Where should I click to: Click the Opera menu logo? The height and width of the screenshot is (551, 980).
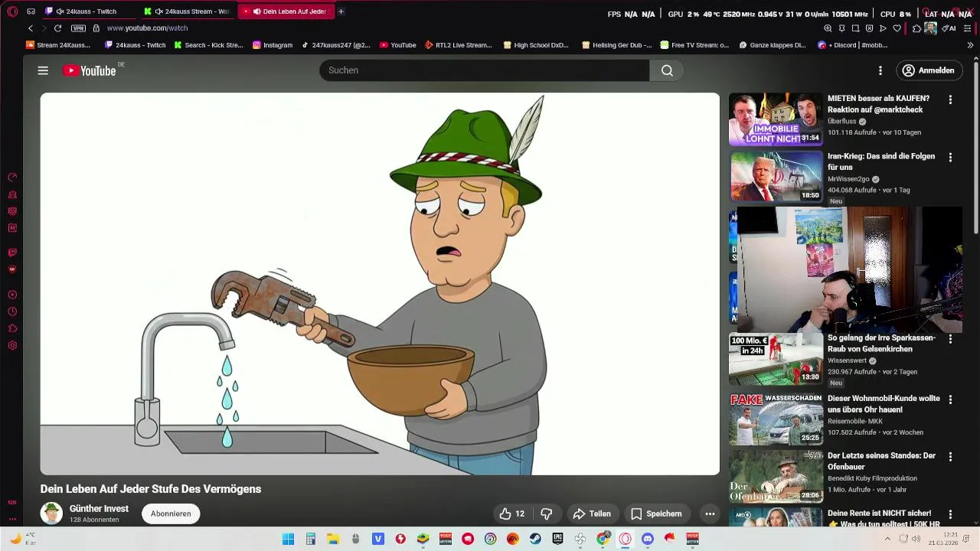point(12,11)
